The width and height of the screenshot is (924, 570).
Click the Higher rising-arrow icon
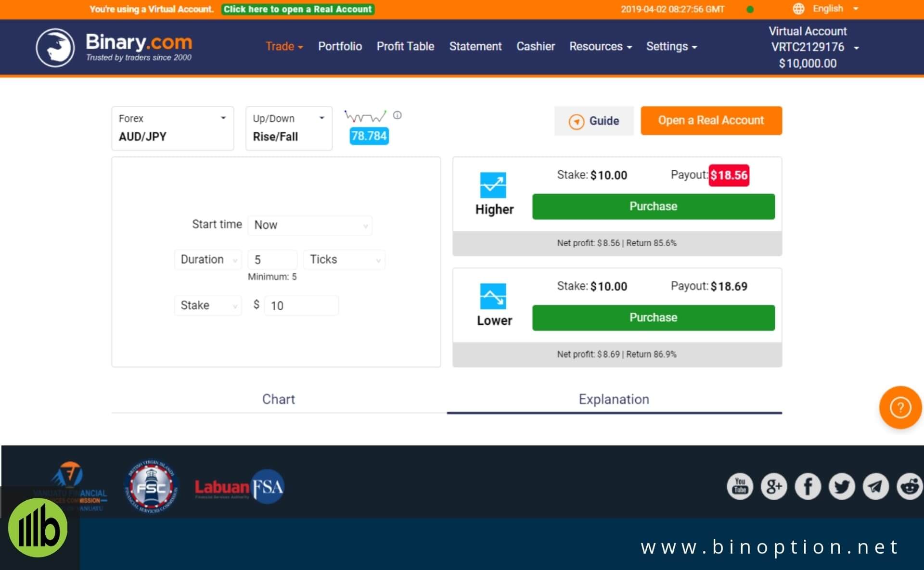pyautogui.click(x=493, y=185)
